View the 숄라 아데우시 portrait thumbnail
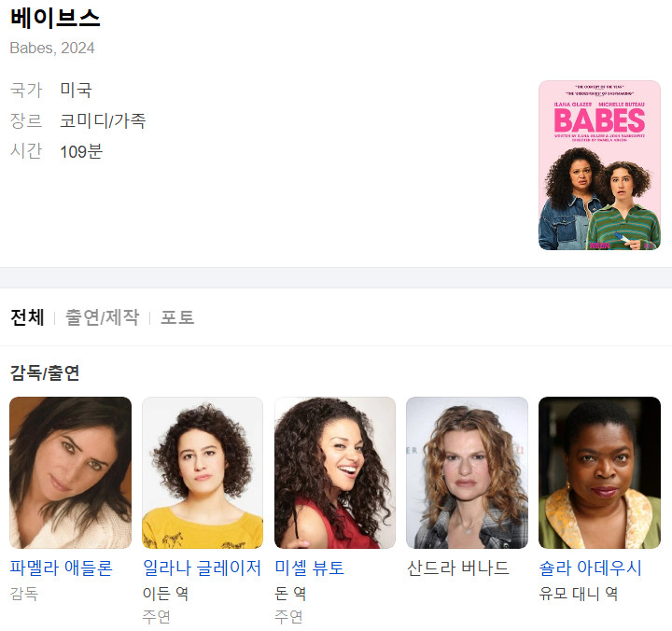This screenshot has width=672, height=631. click(599, 472)
